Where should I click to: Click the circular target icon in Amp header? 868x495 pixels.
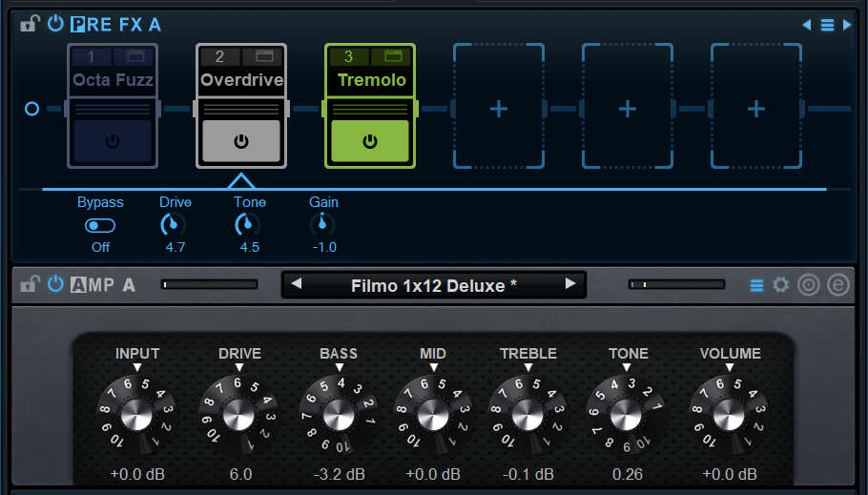[809, 285]
